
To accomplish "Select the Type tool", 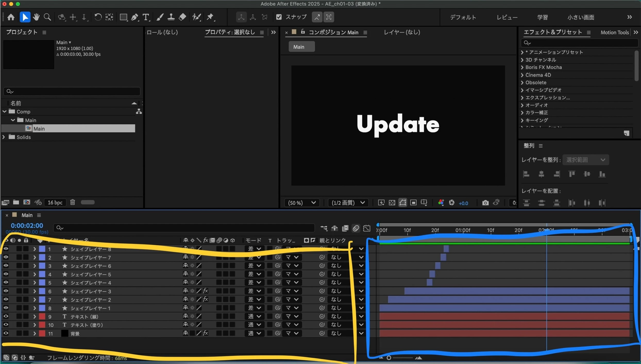I will 146,17.
